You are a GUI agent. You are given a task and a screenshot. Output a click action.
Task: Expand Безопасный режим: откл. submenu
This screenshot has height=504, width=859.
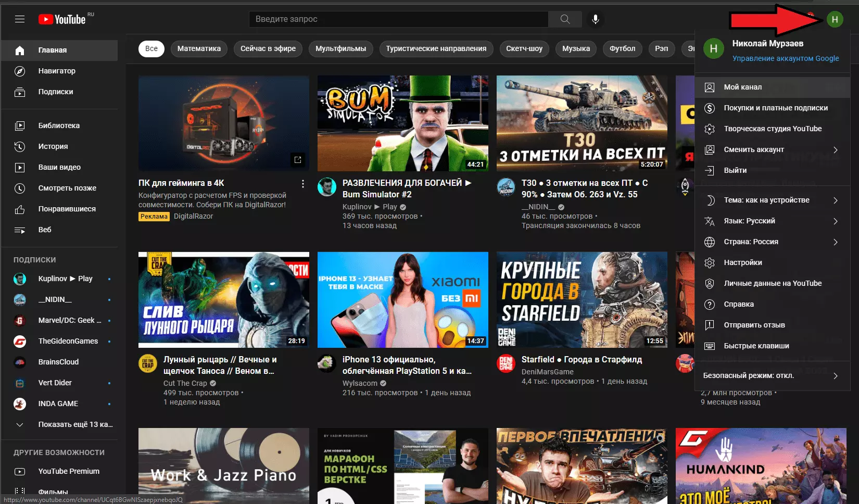(x=773, y=375)
